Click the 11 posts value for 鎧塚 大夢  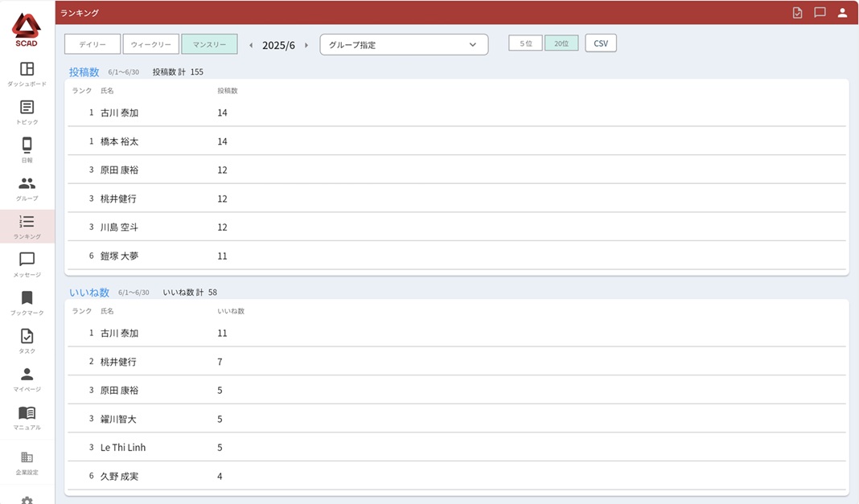(x=222, y=256)
